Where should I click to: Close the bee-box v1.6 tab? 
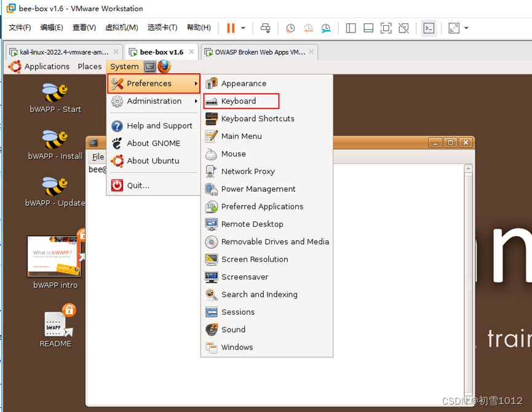tap(191, 52)
